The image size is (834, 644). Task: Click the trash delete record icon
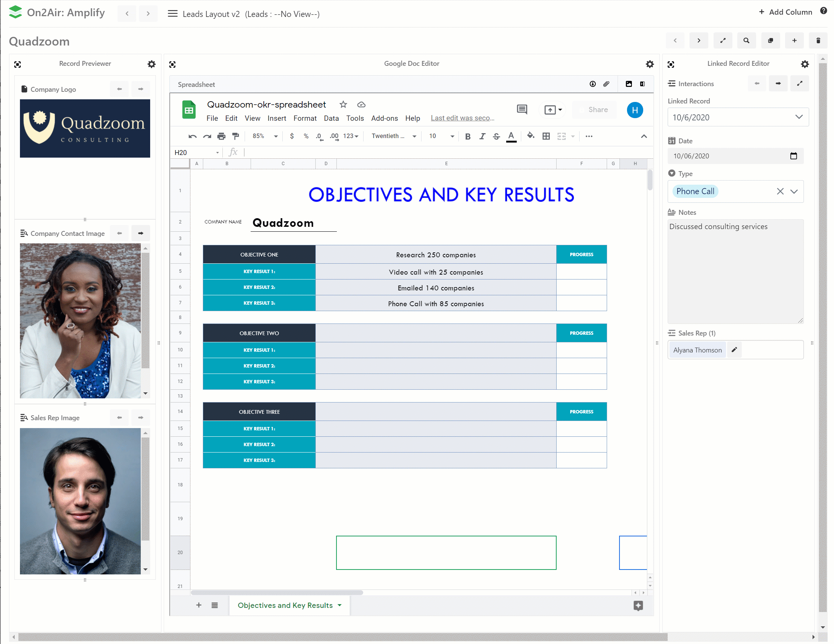818,41
